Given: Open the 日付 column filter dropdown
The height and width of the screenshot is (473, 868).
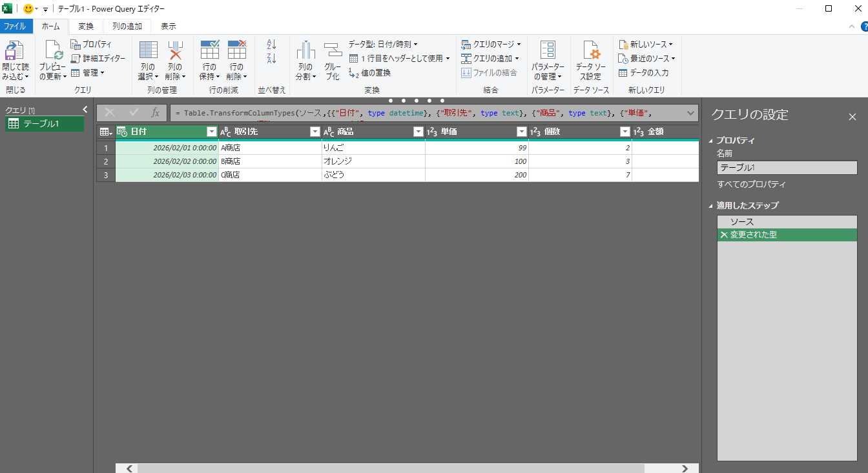Looking at the screenshot, I should 211,132.
